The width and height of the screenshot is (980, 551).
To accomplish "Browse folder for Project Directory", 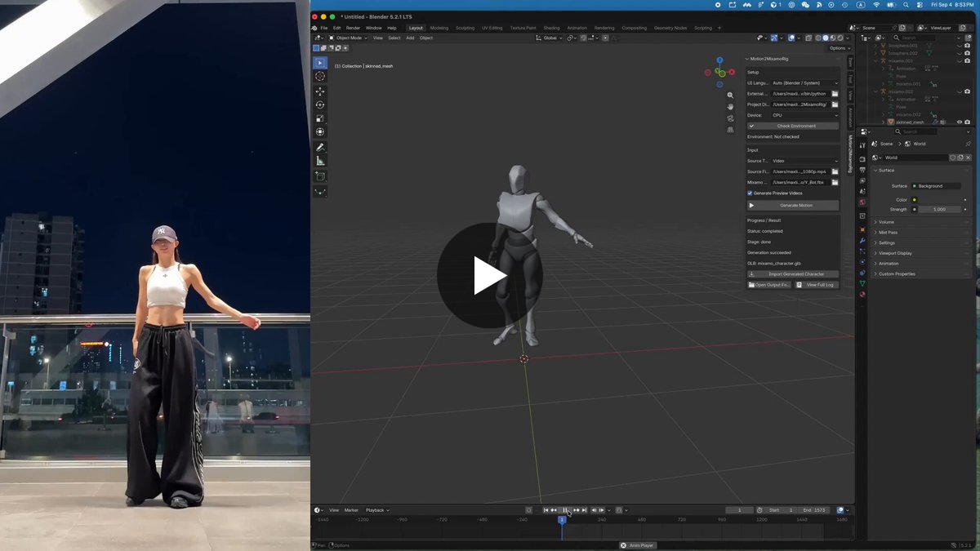I will click(x=835, y=104).
